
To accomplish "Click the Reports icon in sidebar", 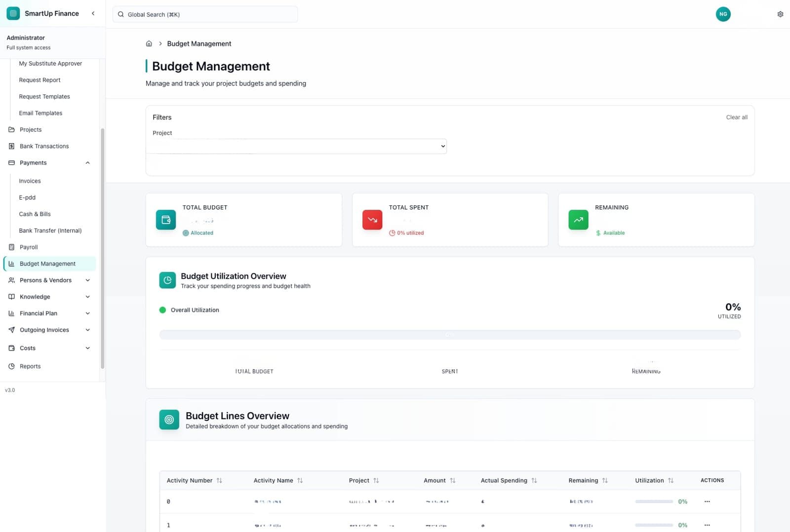I will 11,366.
